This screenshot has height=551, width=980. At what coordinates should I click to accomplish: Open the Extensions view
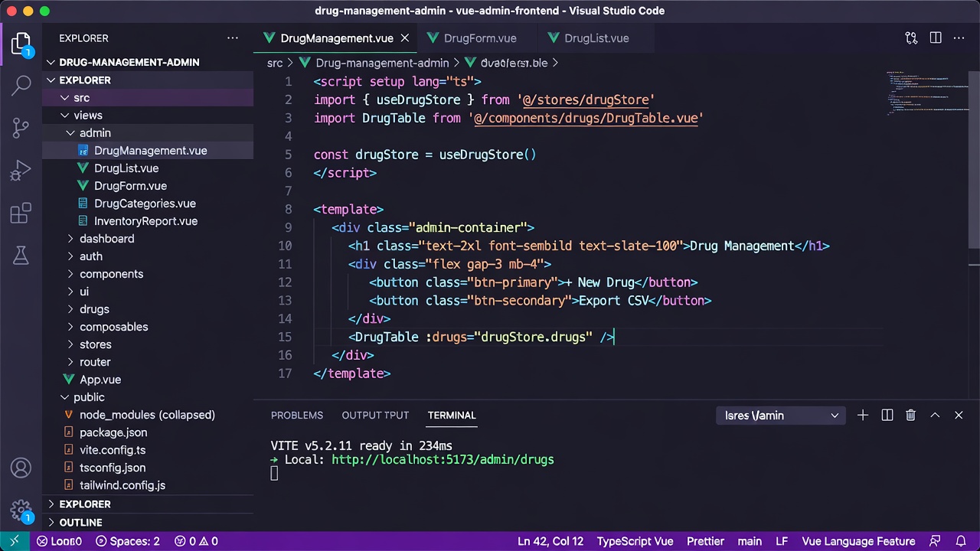tap(21, 213)
